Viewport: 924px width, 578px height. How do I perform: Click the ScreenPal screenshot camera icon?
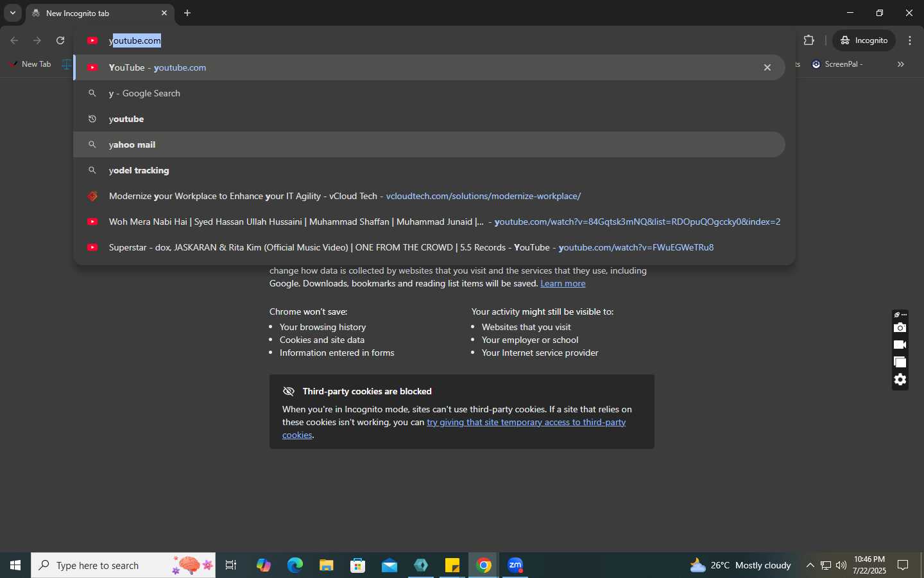900,328
